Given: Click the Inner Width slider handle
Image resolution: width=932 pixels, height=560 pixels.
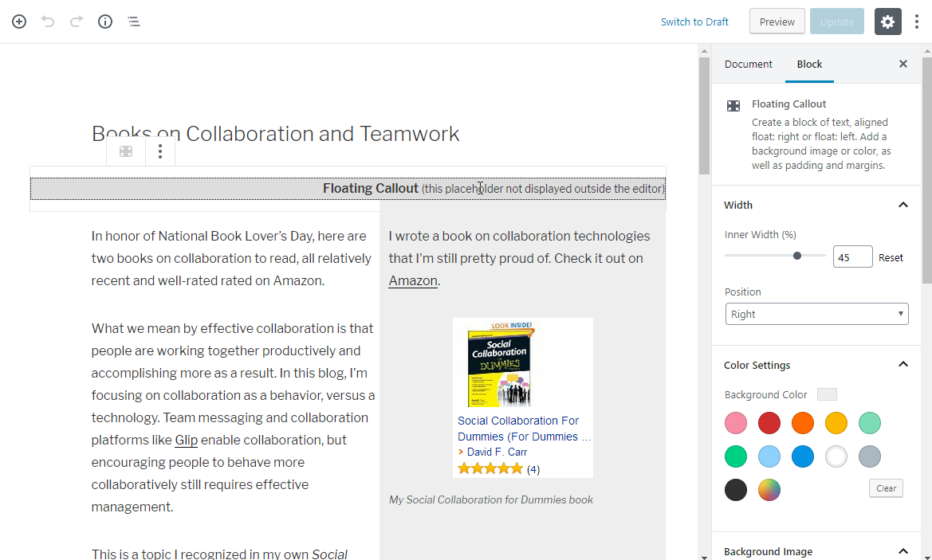Looking at the screenshot, I should click(x=797, y=256).
